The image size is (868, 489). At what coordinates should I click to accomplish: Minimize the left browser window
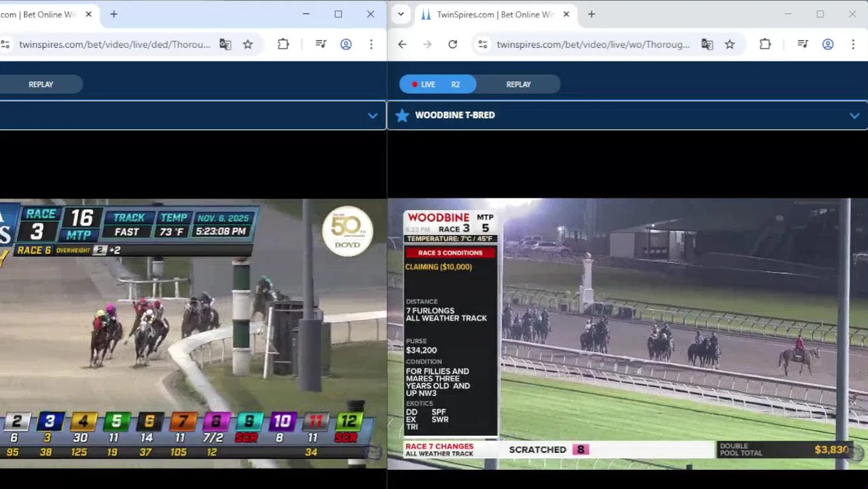(306, 14)
